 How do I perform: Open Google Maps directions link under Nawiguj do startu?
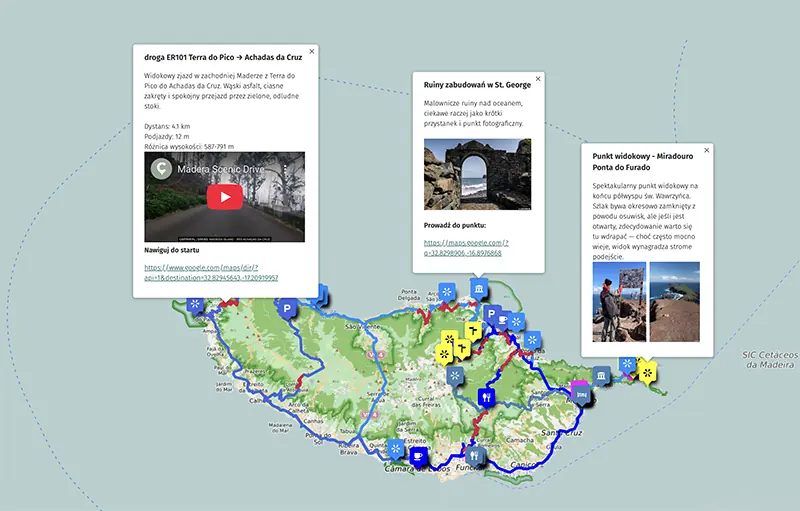211,273
